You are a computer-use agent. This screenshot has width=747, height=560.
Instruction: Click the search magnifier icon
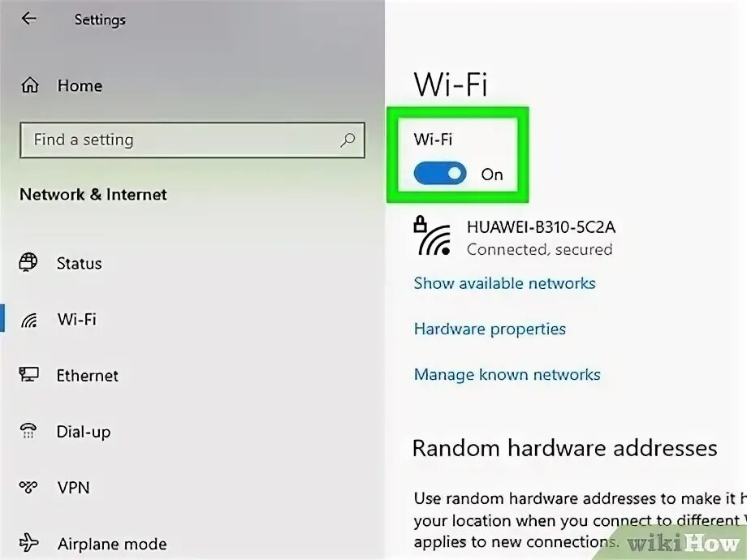pyautogui.click(x=348, y=140)
